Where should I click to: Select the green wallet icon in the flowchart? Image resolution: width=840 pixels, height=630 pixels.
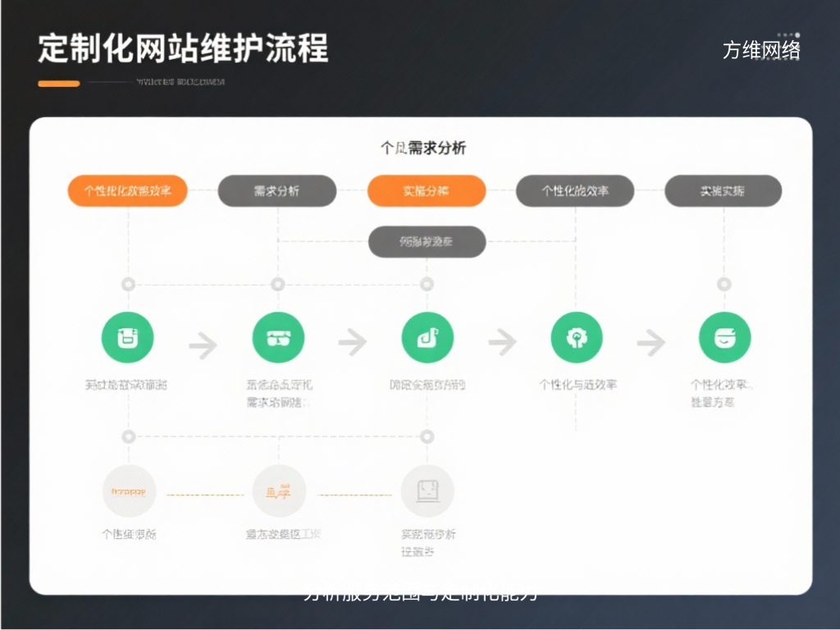[128, 336]
